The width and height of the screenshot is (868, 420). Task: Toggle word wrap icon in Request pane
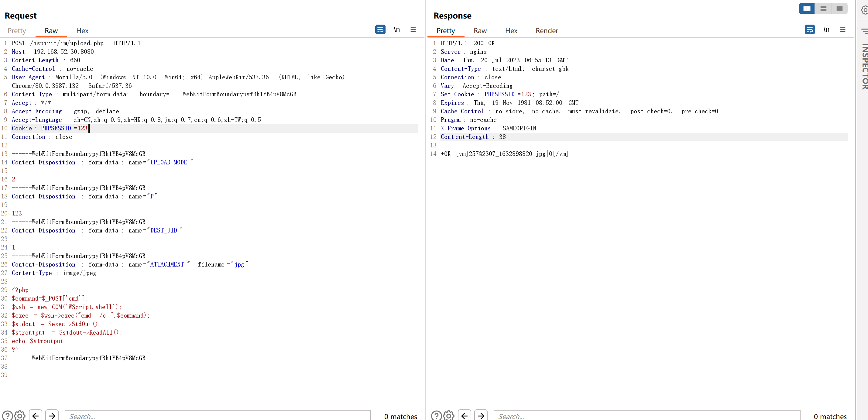[380, 30]
